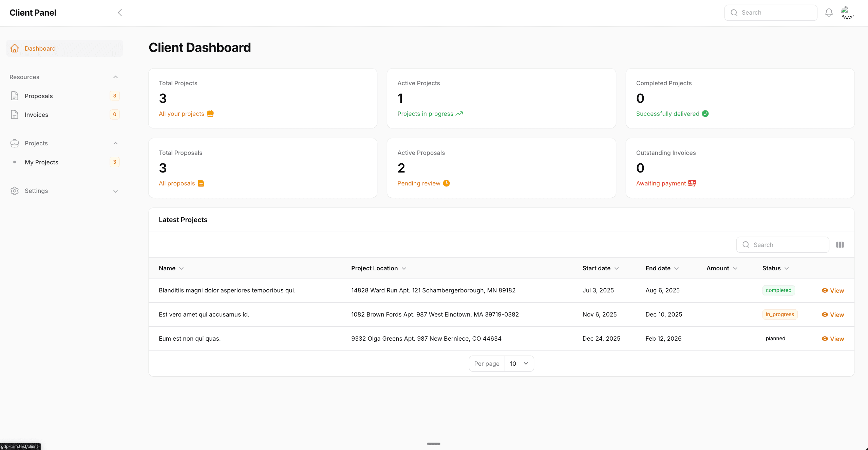Viewport: 868px width, 450px height.
Task: Open the table column toggle icon
Action: point(840,245)
